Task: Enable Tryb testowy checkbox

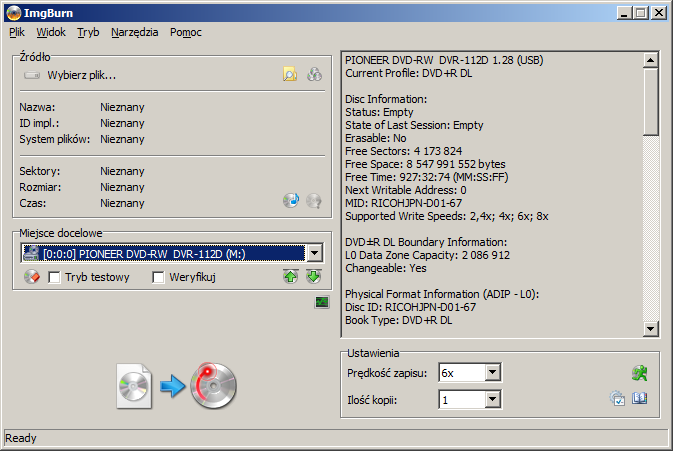Action: (x=55, y=277)
